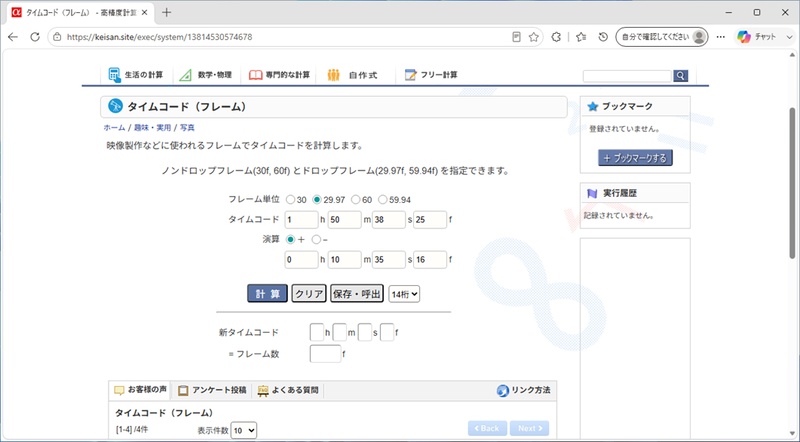Select the 60 frame rate radio
Image resolution: width=800 pixels, height=442 pixels.
point(356,200)
